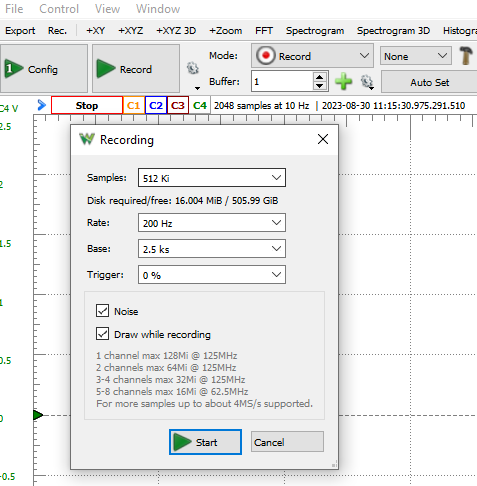Toggle Draw while recording checkbox
477x486 pixels.
pos(102,333)
